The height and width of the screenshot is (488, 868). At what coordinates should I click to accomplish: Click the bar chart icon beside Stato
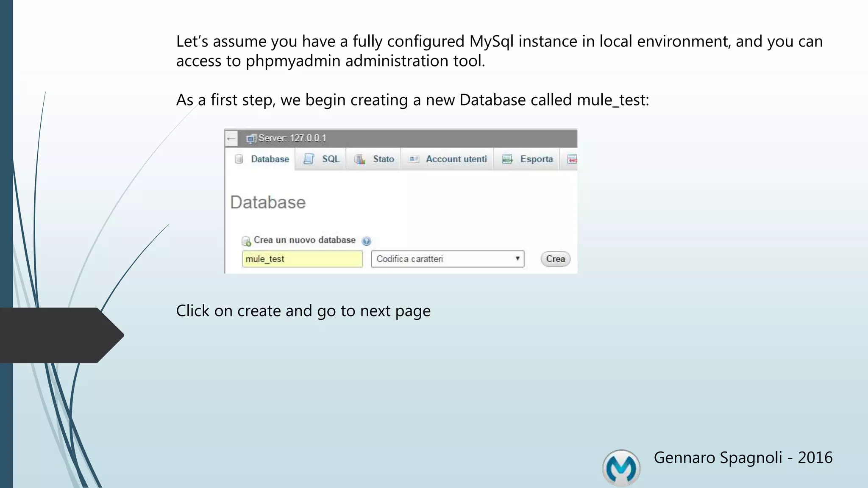tap(360, 159)
